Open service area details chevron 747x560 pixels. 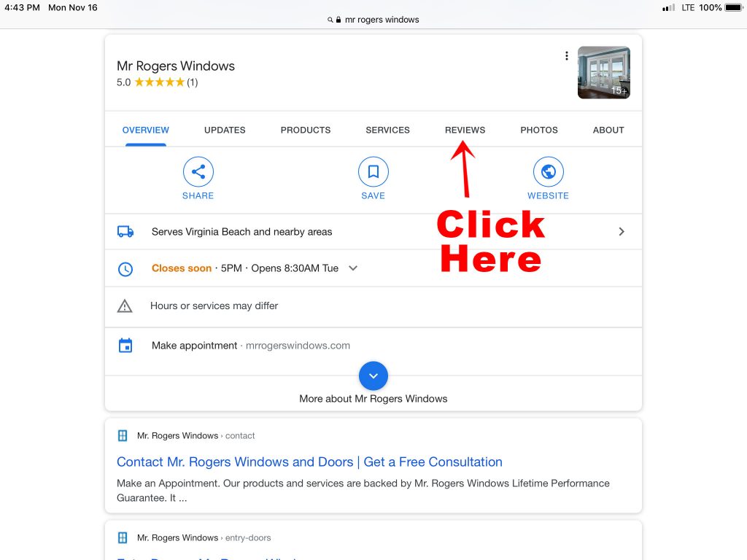tap(622, 231)
